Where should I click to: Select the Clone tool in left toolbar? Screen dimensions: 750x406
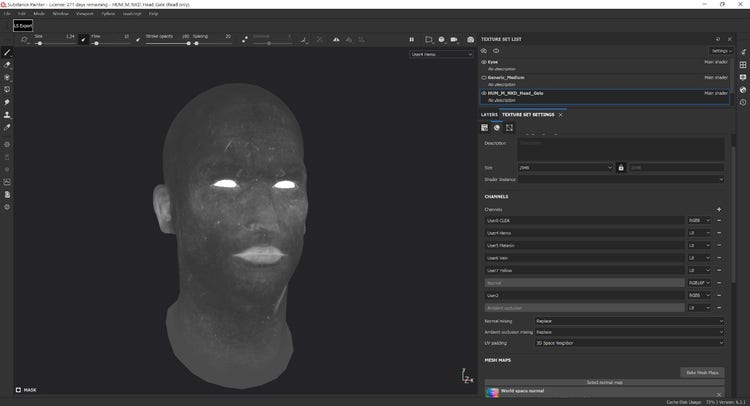coord(7,115)
